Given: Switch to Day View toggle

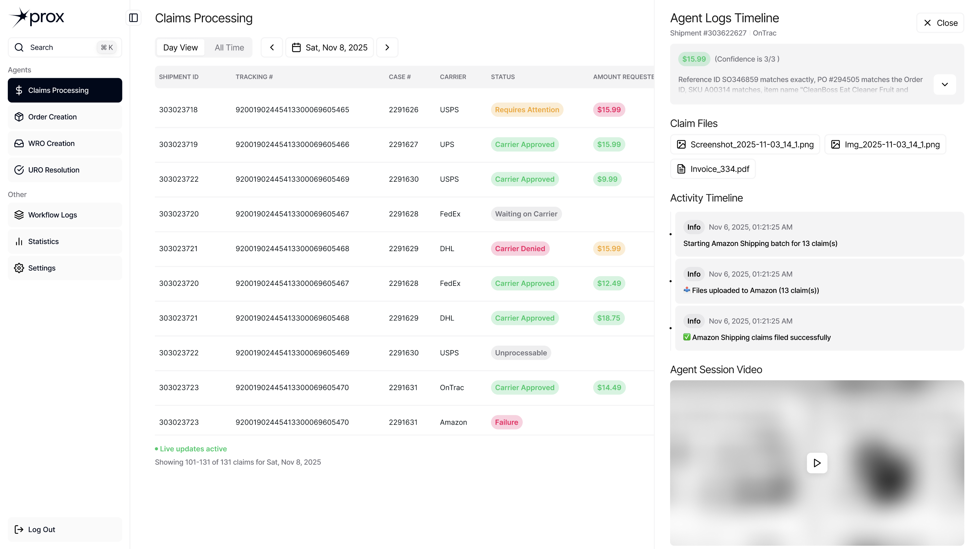Looking at the screenshot, I should click(180, 48).
